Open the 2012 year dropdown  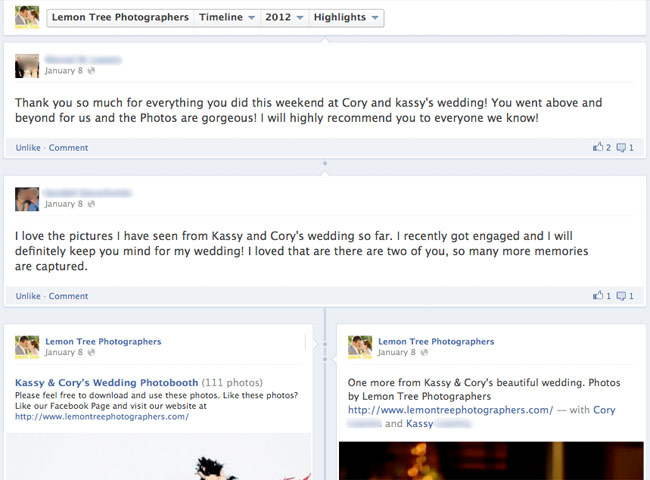click(284, 17)
